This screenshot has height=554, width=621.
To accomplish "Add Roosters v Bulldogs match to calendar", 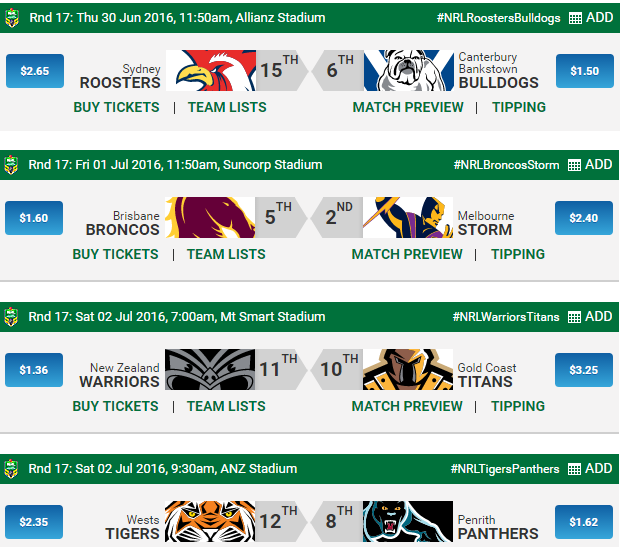I will 590,18.
